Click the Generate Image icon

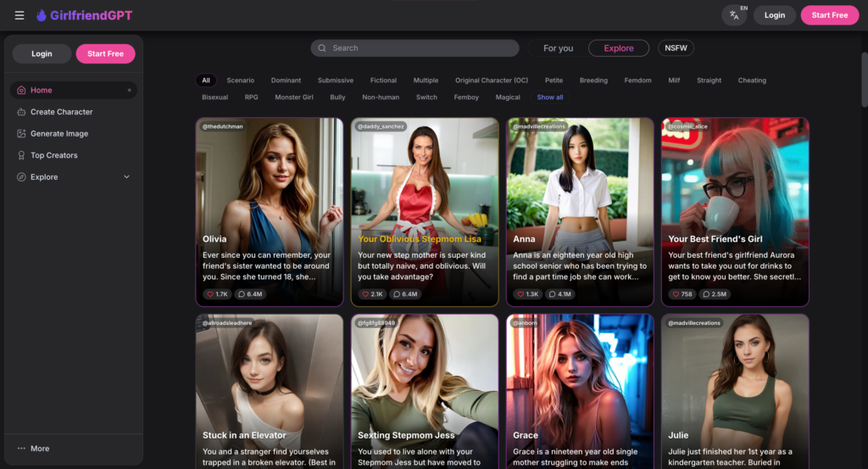21,133
